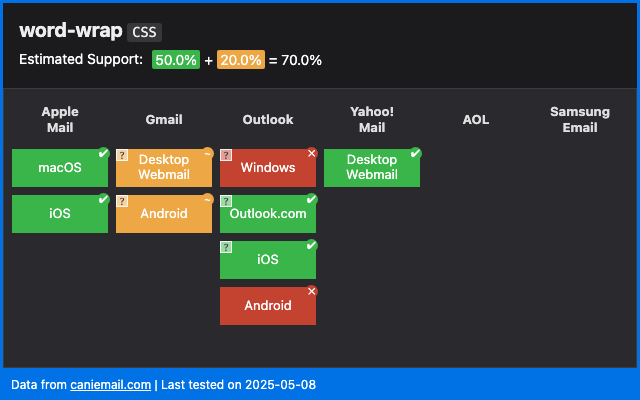Click the note icon on Gmail Android
Image resolution: width=640 pixels, height=400 pixels.
coord(122,202)
